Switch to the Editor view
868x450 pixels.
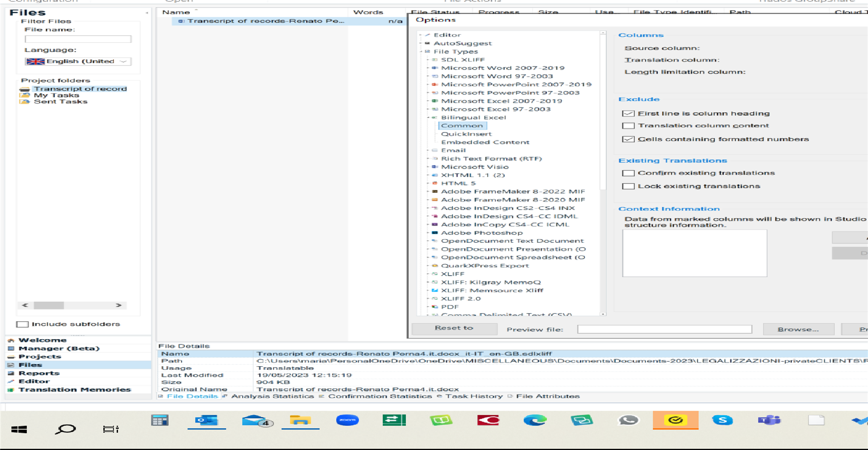[34, 381]
